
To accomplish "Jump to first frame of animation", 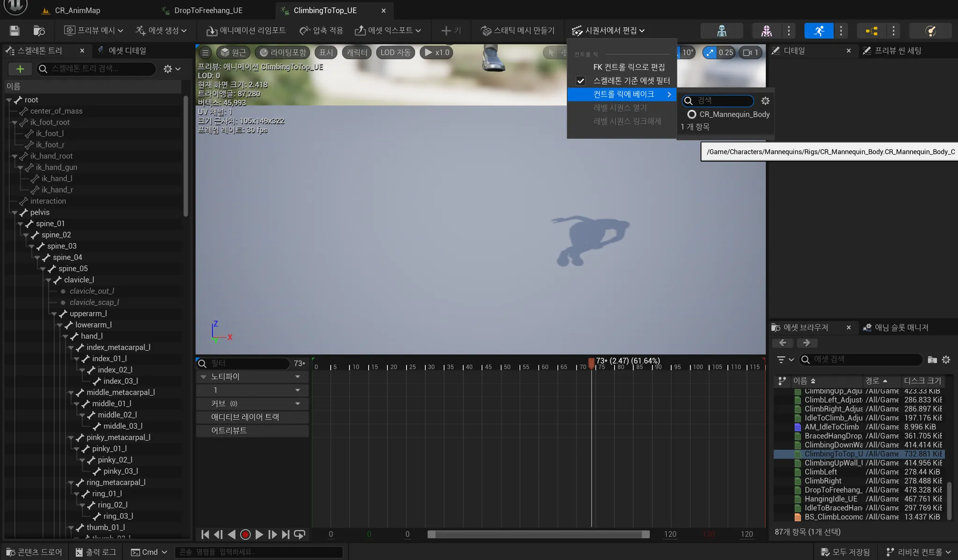I will tap(205, 534).
